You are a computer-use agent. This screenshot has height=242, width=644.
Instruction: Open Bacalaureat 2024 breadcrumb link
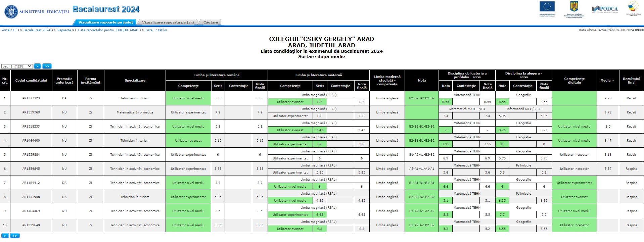click(37, 30)
